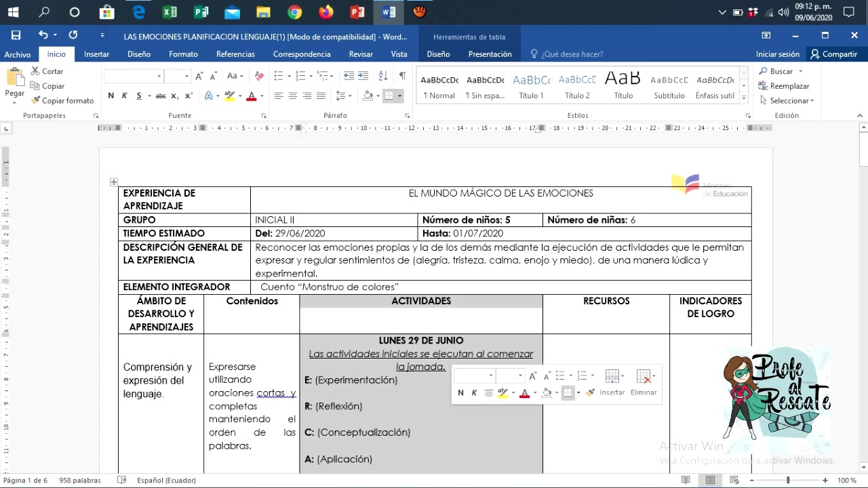Redo action in quick access toolbar

point(73,35)
